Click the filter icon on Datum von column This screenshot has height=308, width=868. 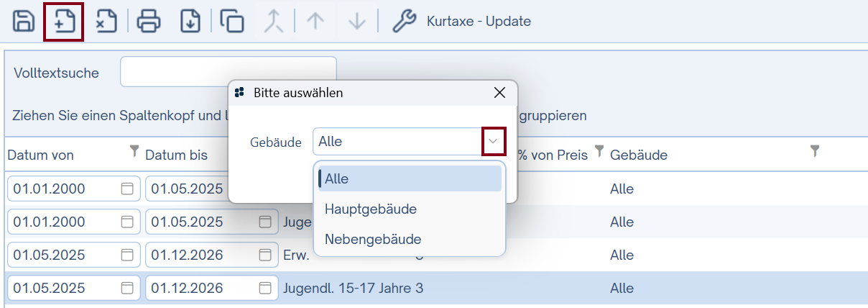(x=133, y=151)
